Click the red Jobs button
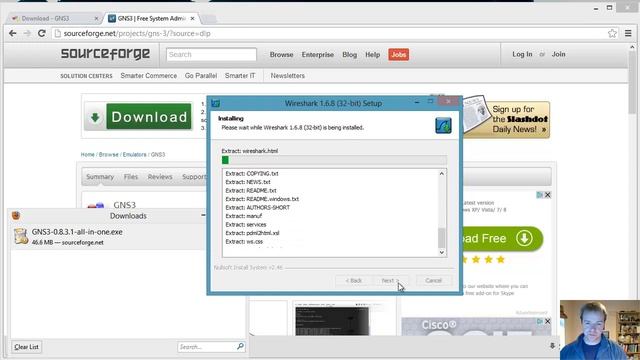This screenshot has height=360, width=640. pos(398,55)
